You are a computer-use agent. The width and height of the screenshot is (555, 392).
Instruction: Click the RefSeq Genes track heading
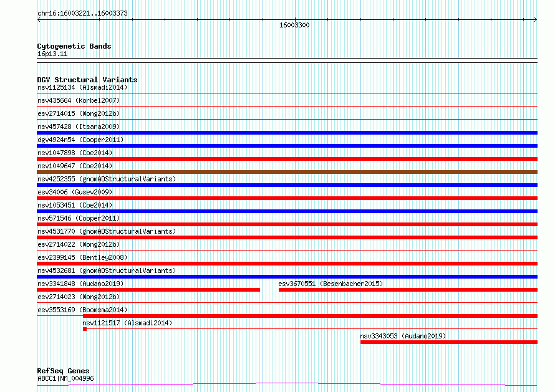63,371
